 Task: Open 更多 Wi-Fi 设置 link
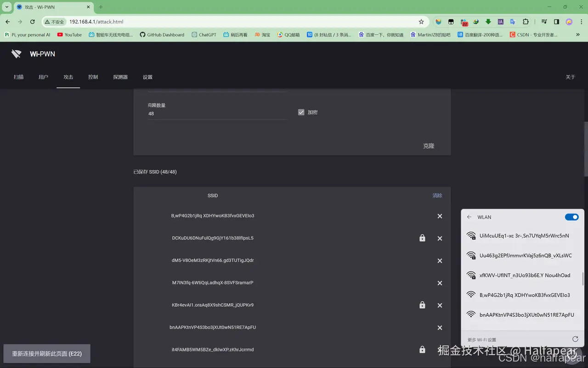click(482, 339)
